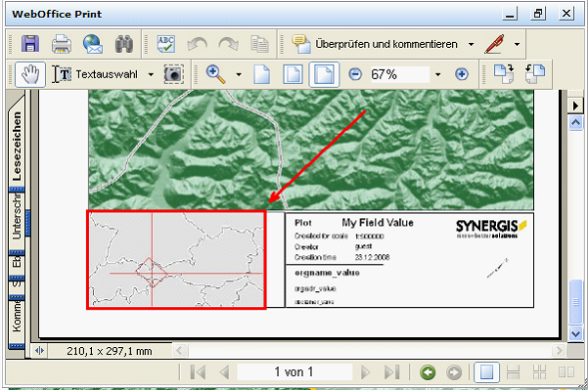Select facing pages layout
Viewport: 588px width, 390px height.
pyautogui.click(x=566, y=372)
